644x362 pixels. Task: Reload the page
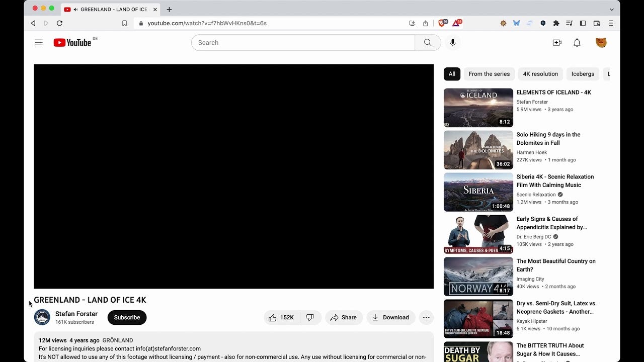(59, 23)
